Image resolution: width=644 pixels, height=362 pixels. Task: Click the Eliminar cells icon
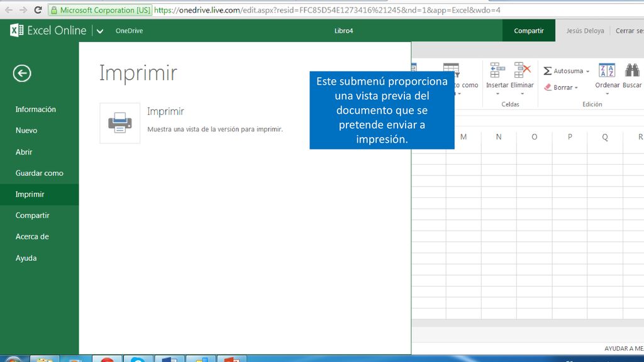tap(522, 70)
